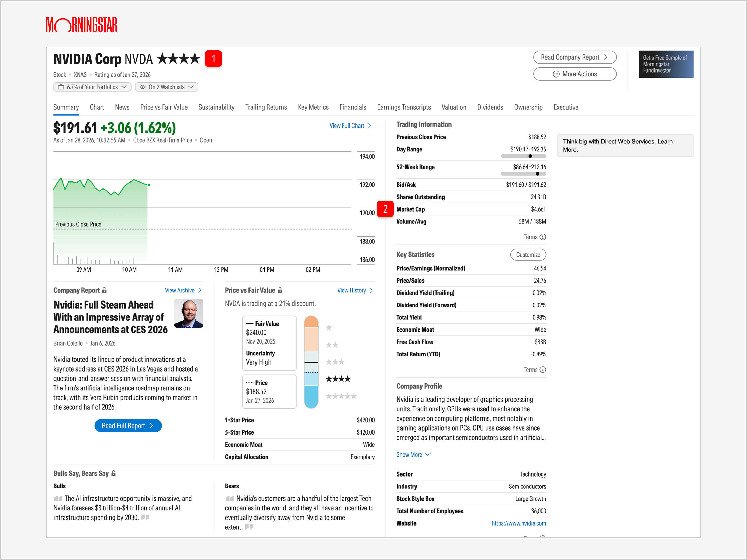The width and height of the screenshot is (747, 560).
Task: Open the Ownership tab
Action: [x=528, y=107]
